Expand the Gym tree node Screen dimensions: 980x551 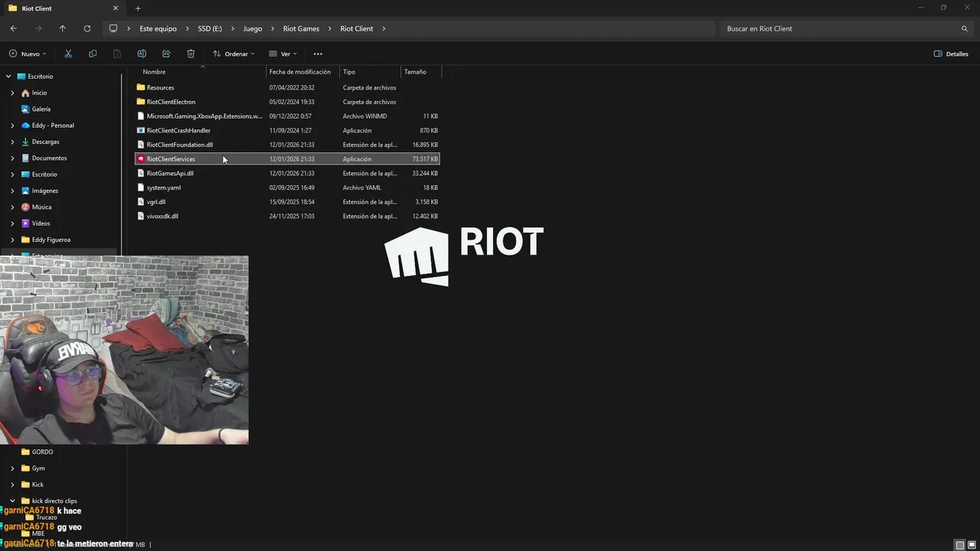(x=12, y=468)
